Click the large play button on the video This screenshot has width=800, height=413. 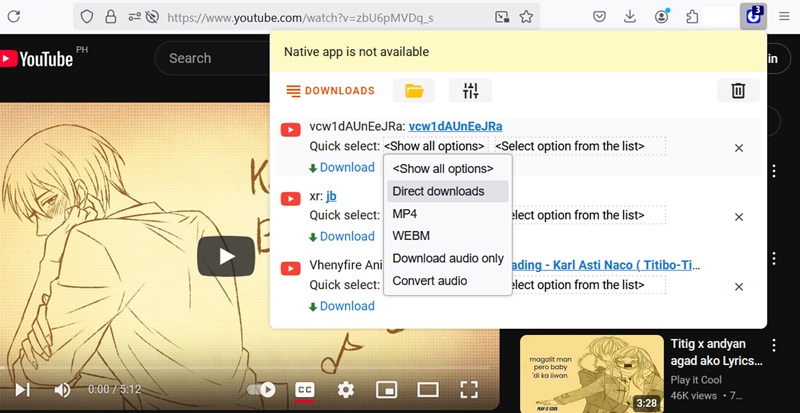[x=226, y=256]
